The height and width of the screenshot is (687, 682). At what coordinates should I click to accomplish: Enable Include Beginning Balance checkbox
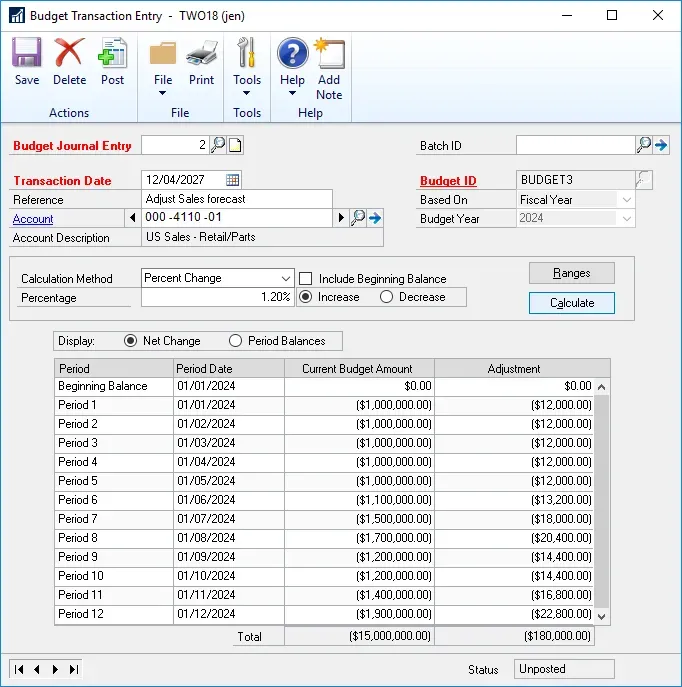[x=306, y=279]
